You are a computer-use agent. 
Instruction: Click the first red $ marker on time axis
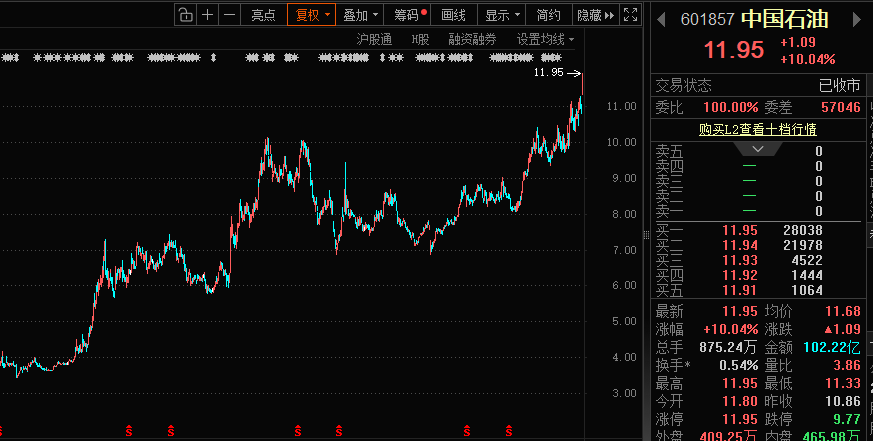[127, 431]
